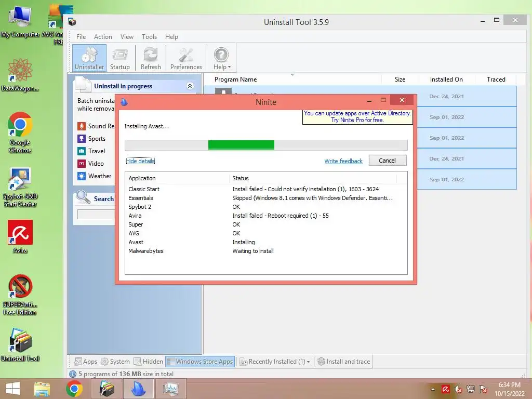Sort by Installed On column

coord(446,79)
